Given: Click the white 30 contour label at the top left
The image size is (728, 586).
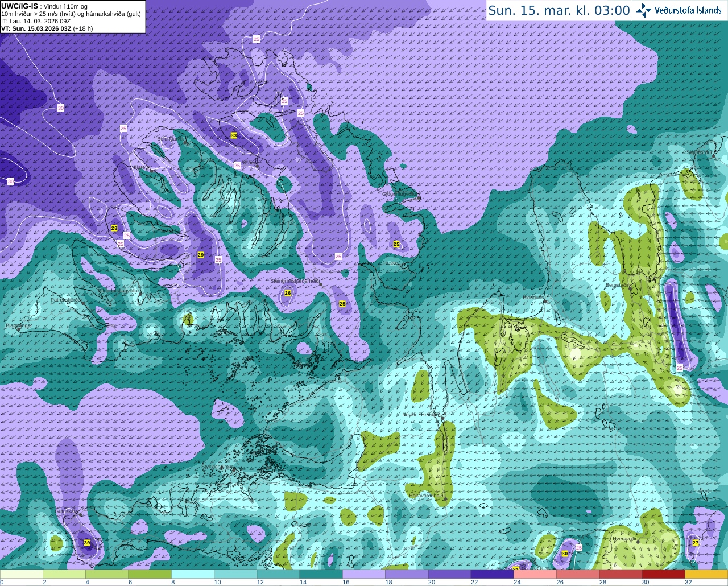Looking at the screenshot, I should click(x=61, y=108).
